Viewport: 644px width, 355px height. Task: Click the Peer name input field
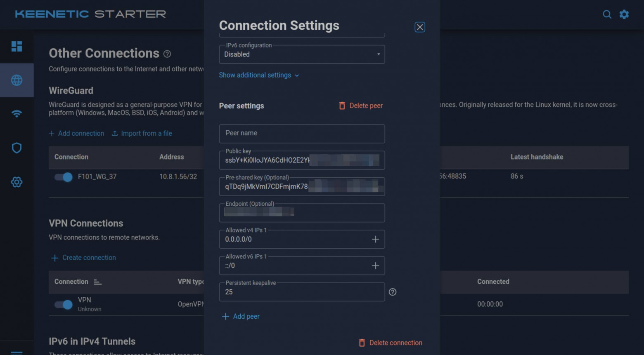pos(302,134)
